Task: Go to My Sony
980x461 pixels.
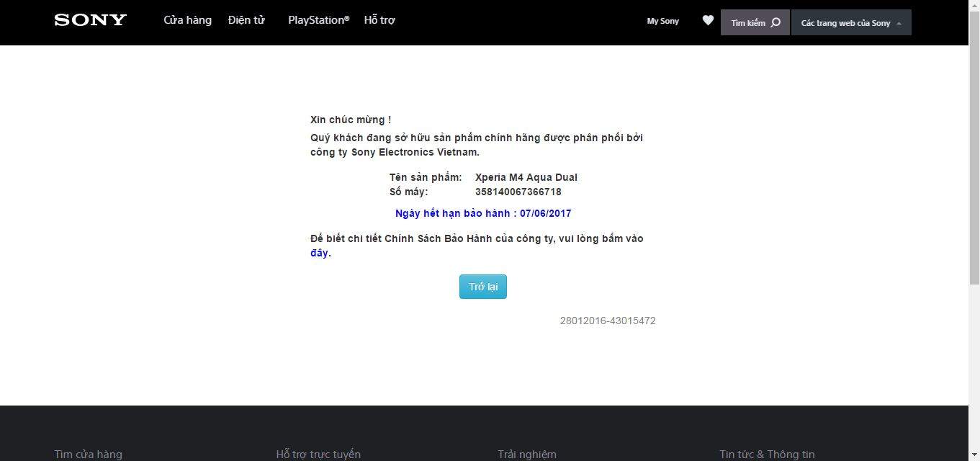Action: pyautogui.click(x=662, y=21)
